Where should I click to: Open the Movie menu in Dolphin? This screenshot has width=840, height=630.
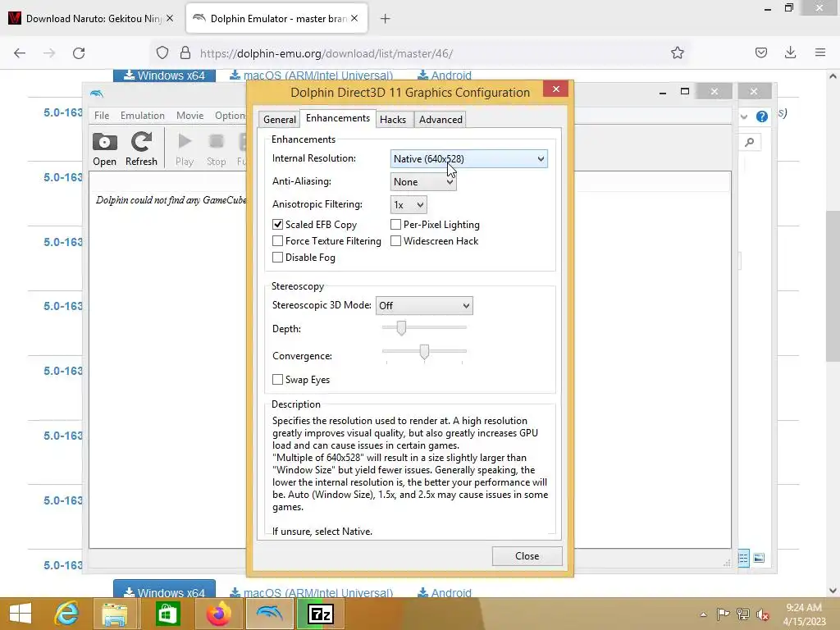189,116
